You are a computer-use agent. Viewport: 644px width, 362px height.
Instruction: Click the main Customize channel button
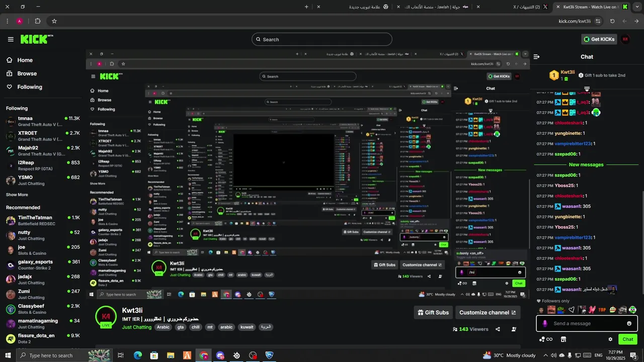(488, 312)
